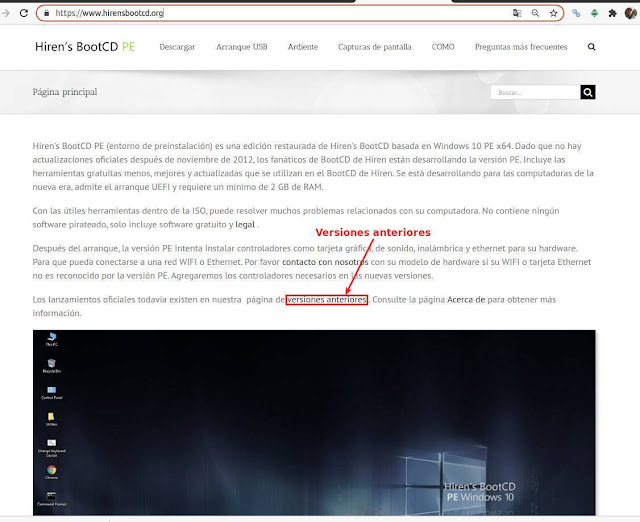Click the header search magnifier icon

point(591,47)
